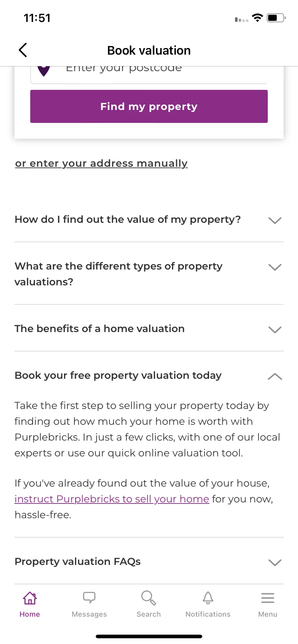This screenshot has height=644, width=298.
Task: Expand Property valuation FAQs chevron
Action: pos(275,562)
